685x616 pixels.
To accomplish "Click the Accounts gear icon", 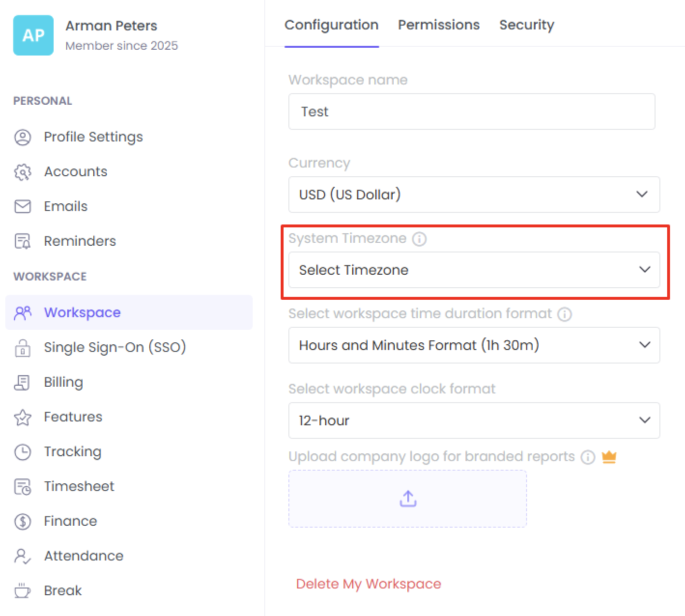I will tap(22, 172).
